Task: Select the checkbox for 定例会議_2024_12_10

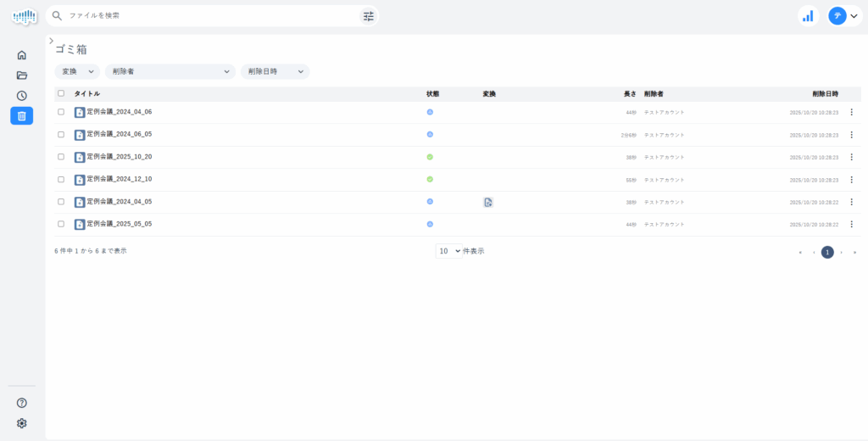Action: coord(61,179)
